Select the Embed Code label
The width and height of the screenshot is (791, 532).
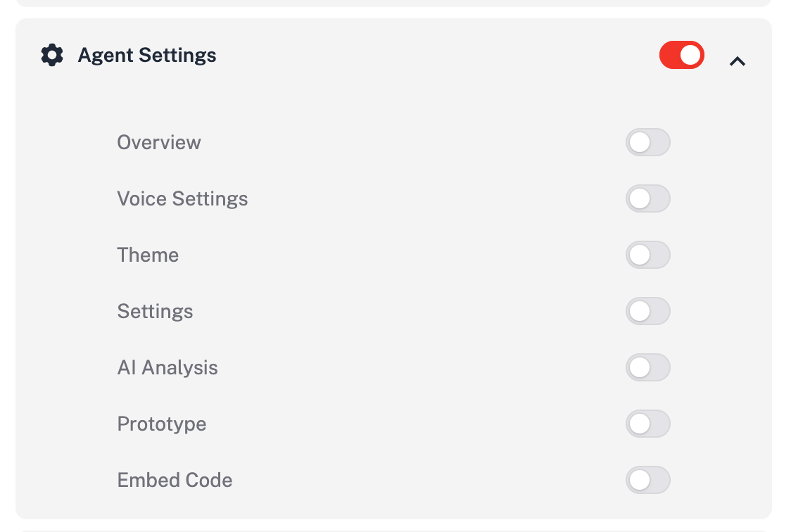pyautogui.click(x=175, y=480)
